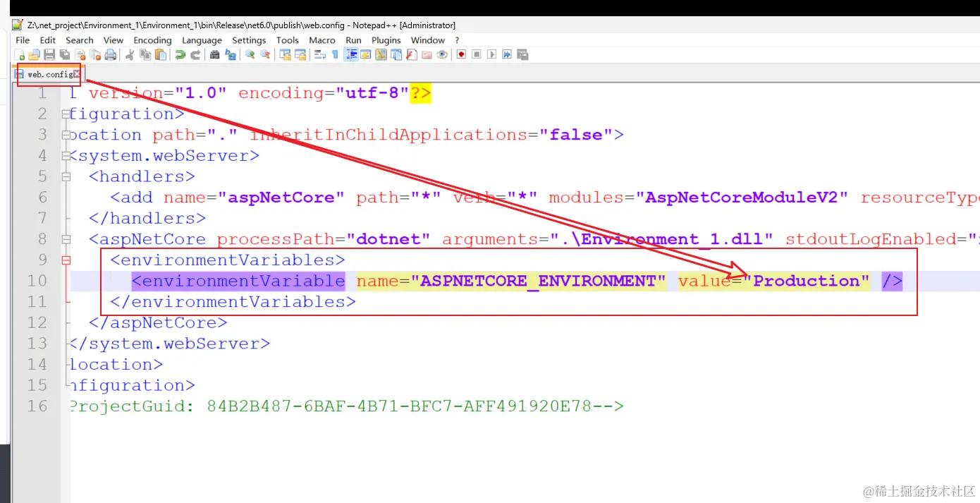The width and height of the screenshot is (980, 503).
Task: Collapse the aspNetCore fold on line 8
Action: click(x=66, y=239)
